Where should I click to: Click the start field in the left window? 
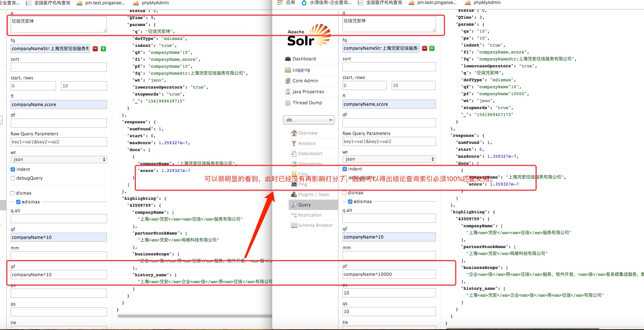tap(33, 86)
